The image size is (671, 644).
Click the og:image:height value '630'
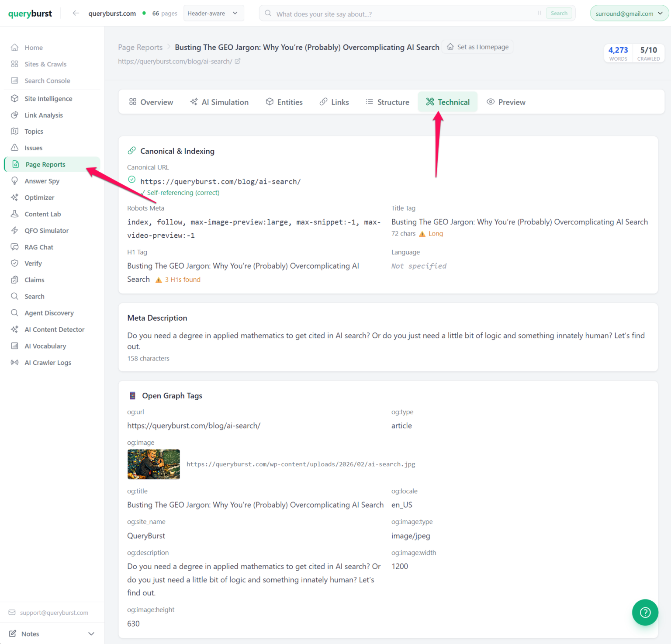pyautogui.click(x=133, y=624)
